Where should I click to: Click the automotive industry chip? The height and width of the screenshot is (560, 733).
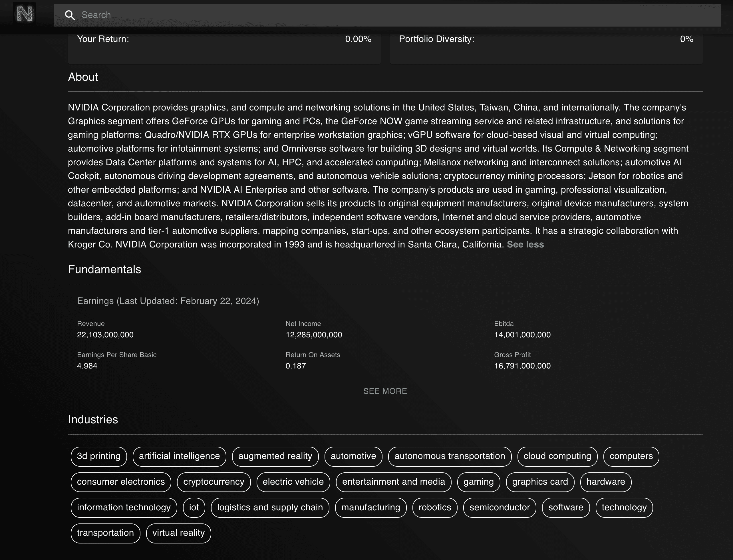353,456
